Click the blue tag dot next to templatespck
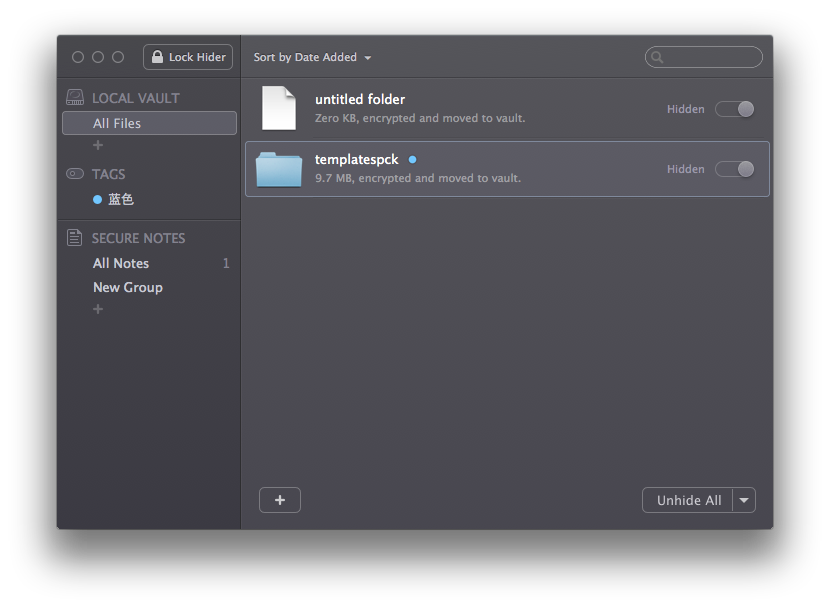Screen dimensions: 830x608 pos(412,159)
